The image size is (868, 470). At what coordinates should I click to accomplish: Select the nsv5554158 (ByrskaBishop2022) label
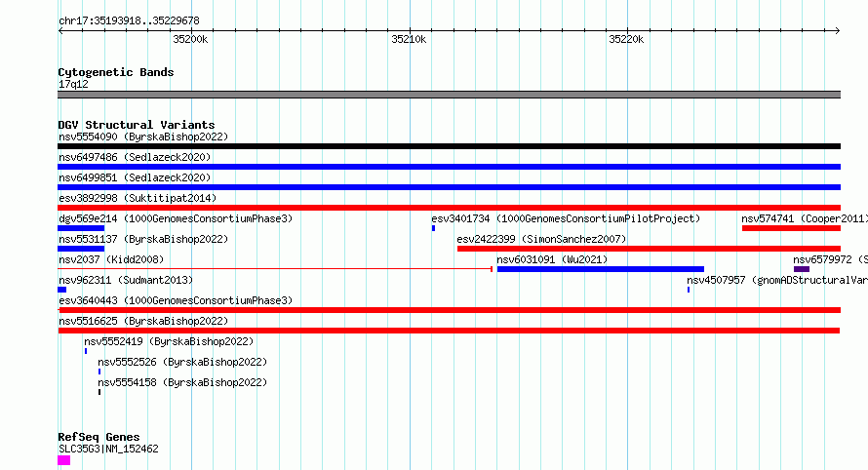tap(182, 382)
